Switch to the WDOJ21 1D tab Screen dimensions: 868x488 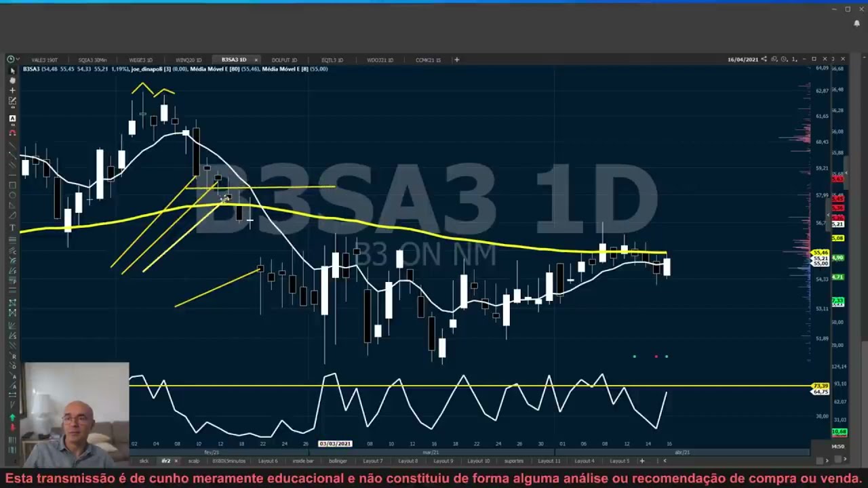[380, 60]
